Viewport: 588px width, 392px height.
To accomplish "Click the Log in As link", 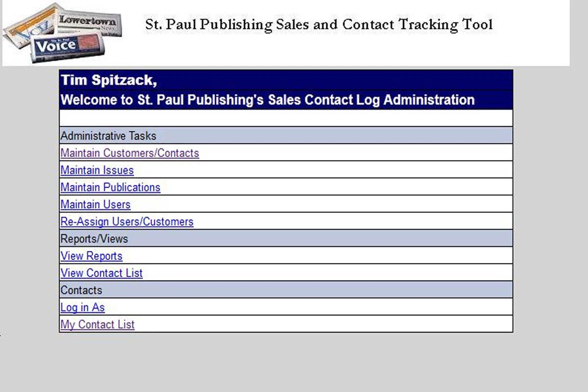I will click(x=82, y=307).
